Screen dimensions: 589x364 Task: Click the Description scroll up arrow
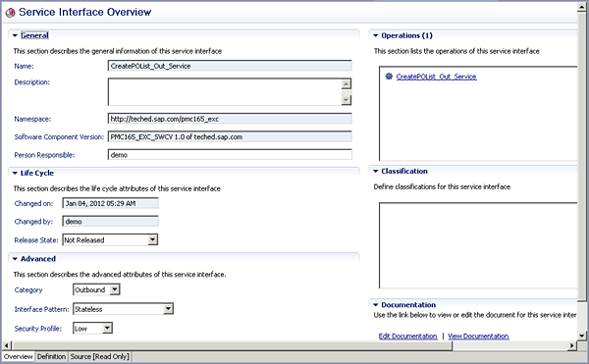click(347, 83)
